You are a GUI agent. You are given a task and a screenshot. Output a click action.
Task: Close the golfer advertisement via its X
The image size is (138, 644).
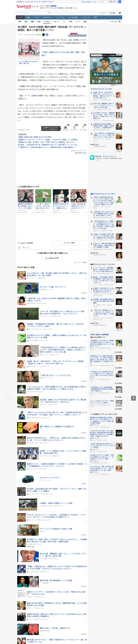(x=121, y=55)
